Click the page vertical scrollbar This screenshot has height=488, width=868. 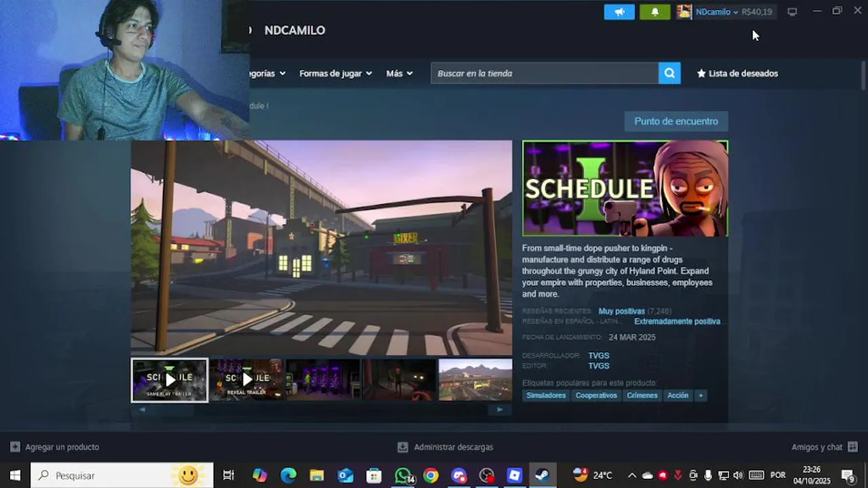863,75
